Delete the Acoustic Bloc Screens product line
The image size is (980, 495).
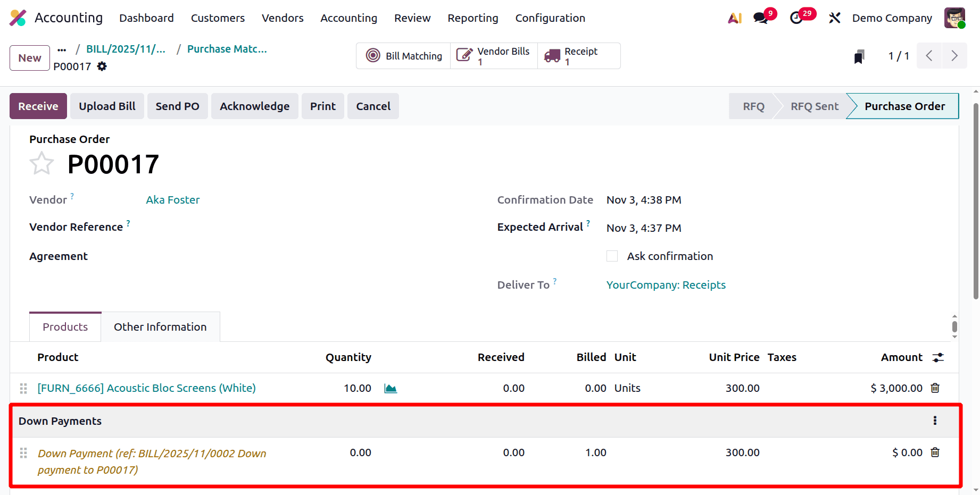pyautogui.click(x=935, y=388)
